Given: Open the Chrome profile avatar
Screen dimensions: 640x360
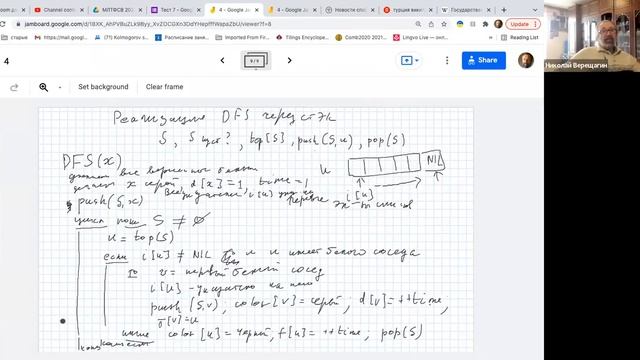Looking at the screenshot, I should click(498, 24).
